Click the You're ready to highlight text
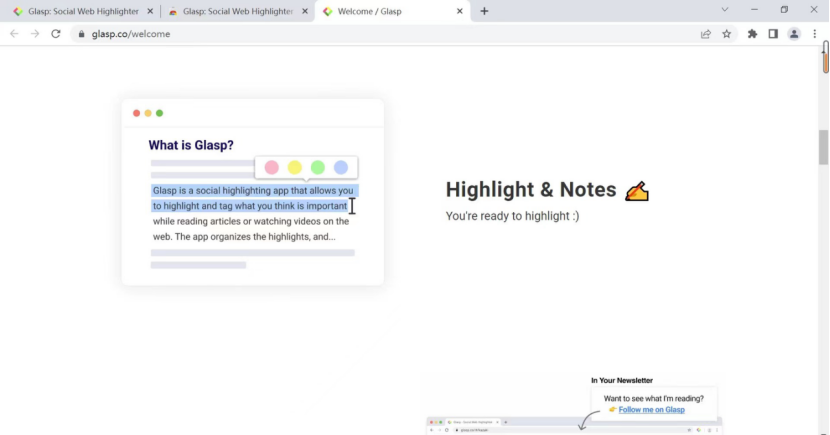830x435 pixels. (512, 216)
